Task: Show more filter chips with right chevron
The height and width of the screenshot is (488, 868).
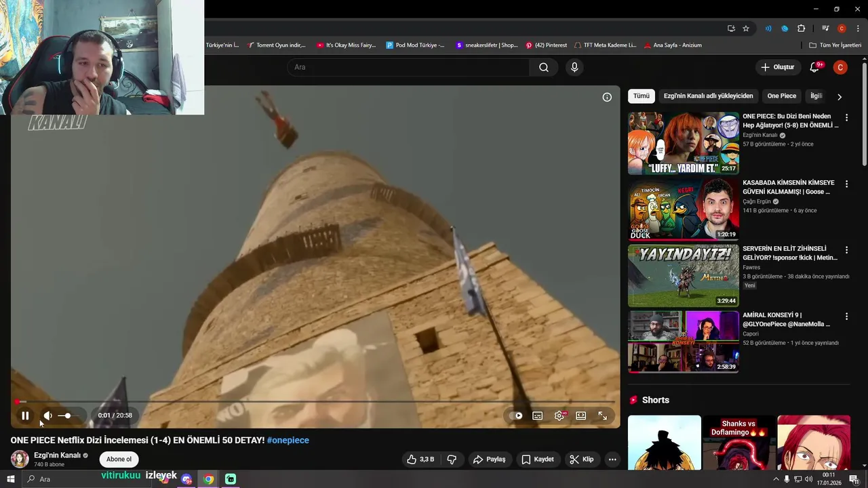Action: tap(840, 97)
